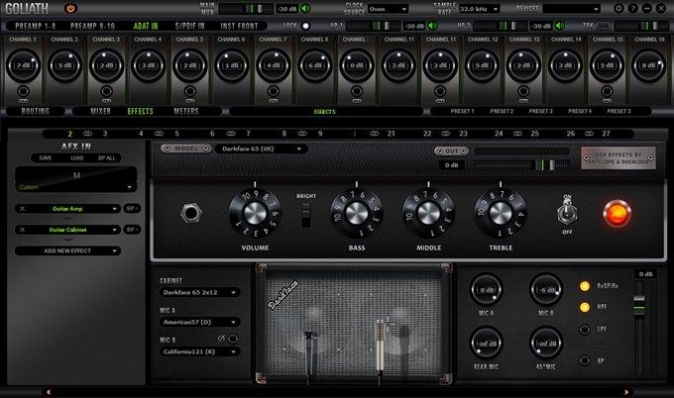The width and height of the screenshot is (674, 398).
Task: Remove the Guitar Cabinet effect with its X
Action: [x=22, y=230]
